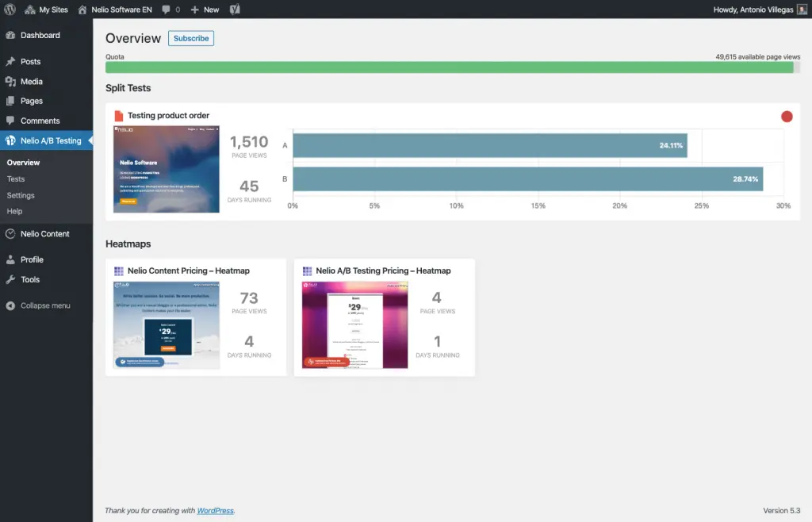
Task: Click the My Sites houses icon
Action: tap(30, 10)
